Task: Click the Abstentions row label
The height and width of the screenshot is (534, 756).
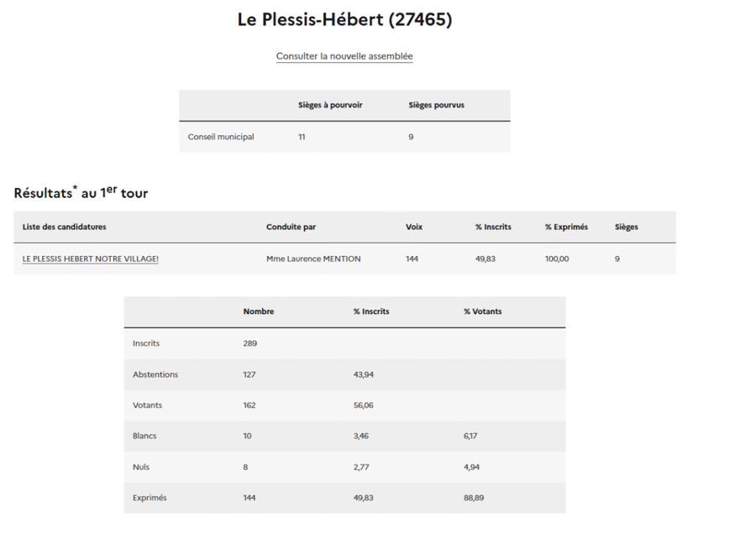Action: [x=155, y=374]
